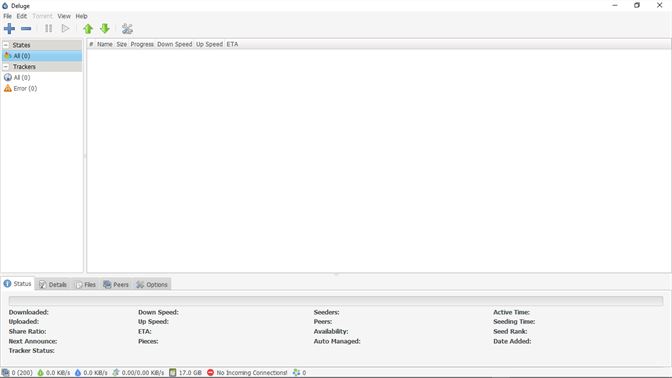Switch to the Details tab
The image size is (672, 378).
point(53,285)
